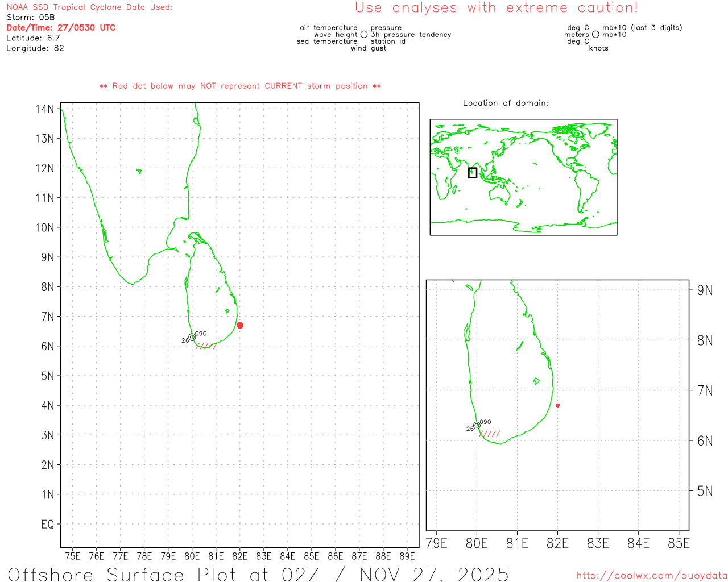Viewport: 728px width, 582px height.
Task: Click the black domain box on world map
Action: click(x=473, y=173)
